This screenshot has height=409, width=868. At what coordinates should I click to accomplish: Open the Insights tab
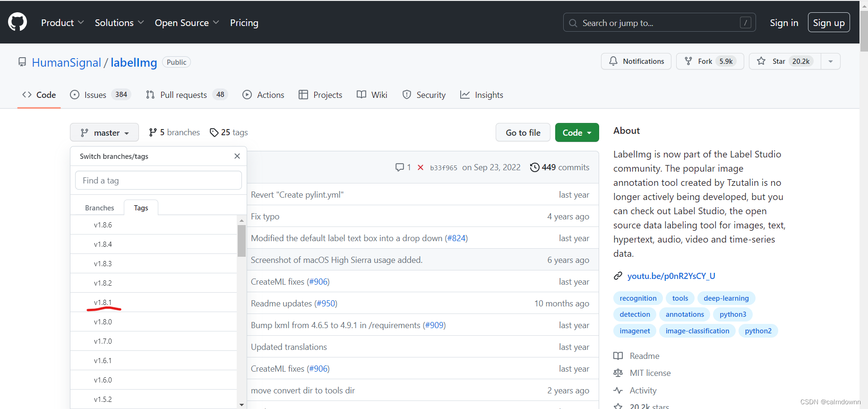pyautogui.click(x=481, y=95)
